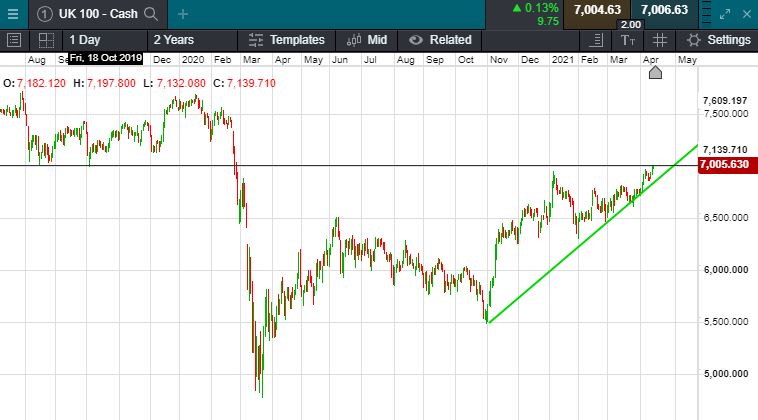
Task: Show Related instruments
Action: click(440, 40)
